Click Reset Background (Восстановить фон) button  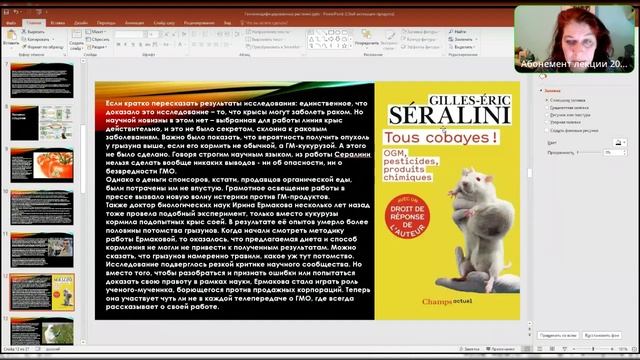pyautogui.click(x=602, y=336)
